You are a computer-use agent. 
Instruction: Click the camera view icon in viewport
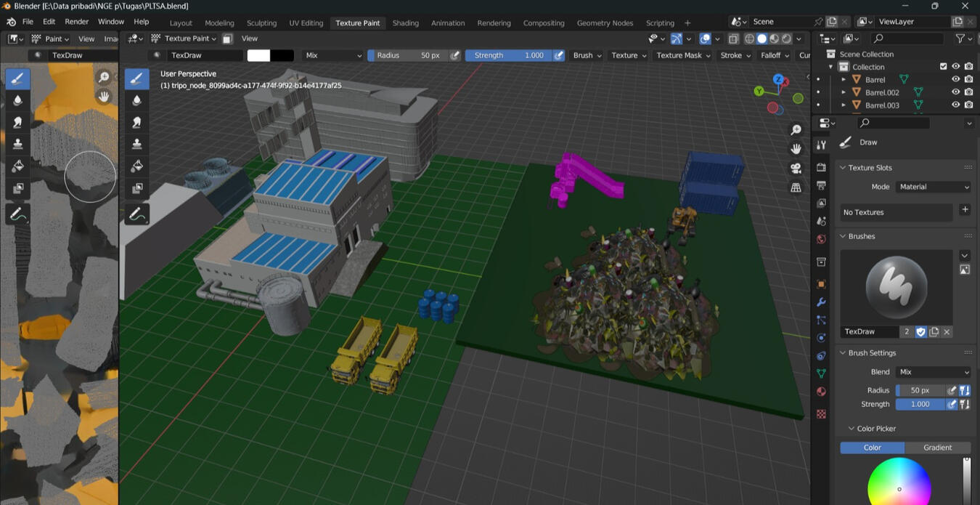point(796,169)
